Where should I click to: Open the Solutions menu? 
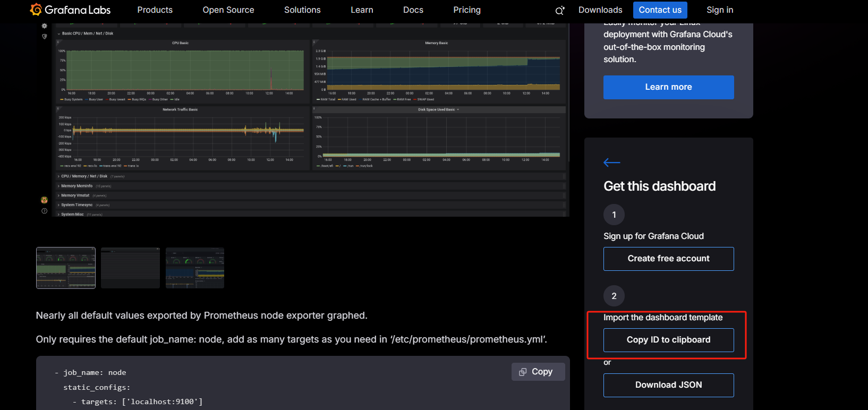pyautogui.click(x=302, y=10)
